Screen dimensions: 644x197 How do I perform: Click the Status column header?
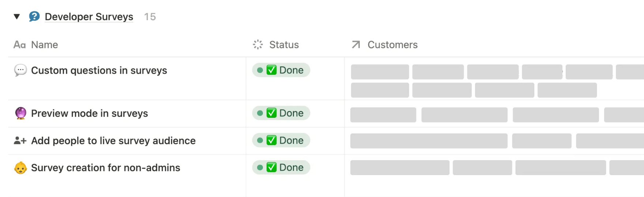[284, 45]
